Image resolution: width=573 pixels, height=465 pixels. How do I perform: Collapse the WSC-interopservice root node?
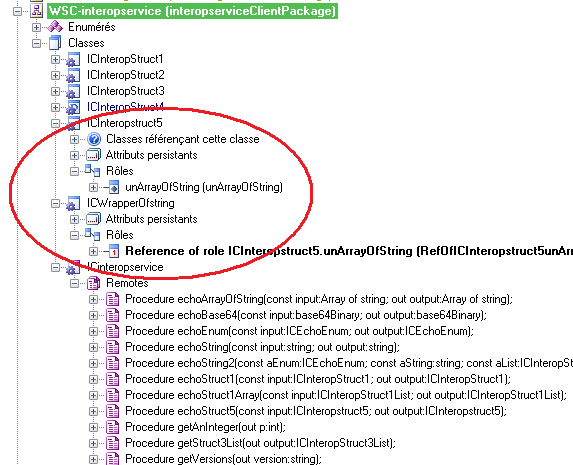click(17, 11)
